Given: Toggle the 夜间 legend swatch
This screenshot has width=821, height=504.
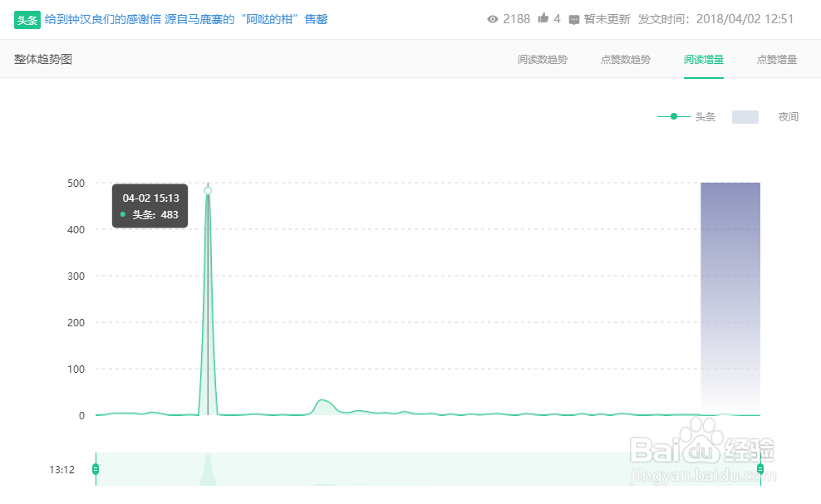Looking at the screenshot, I should coord(745,117).
